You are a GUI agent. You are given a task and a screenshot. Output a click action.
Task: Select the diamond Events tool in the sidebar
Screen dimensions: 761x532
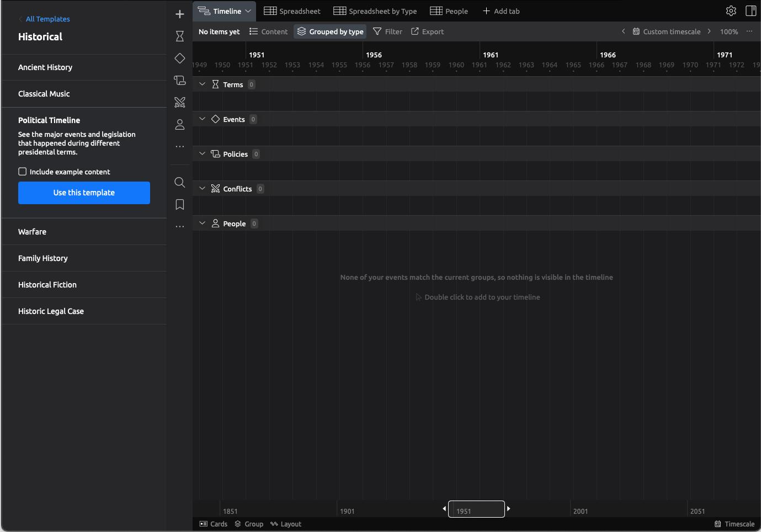tap(179, 58)
